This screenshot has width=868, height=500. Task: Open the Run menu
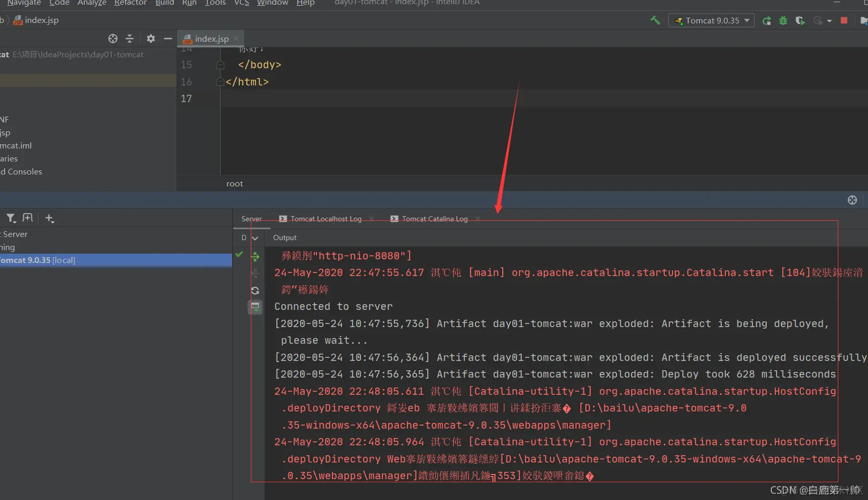[189, 3]
